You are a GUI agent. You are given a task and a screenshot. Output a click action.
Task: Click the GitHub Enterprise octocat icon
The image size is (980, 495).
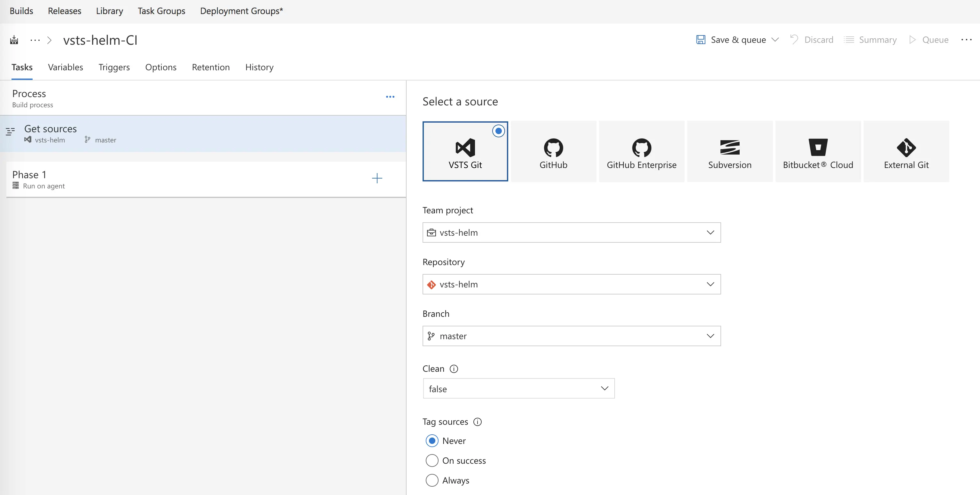642,148
